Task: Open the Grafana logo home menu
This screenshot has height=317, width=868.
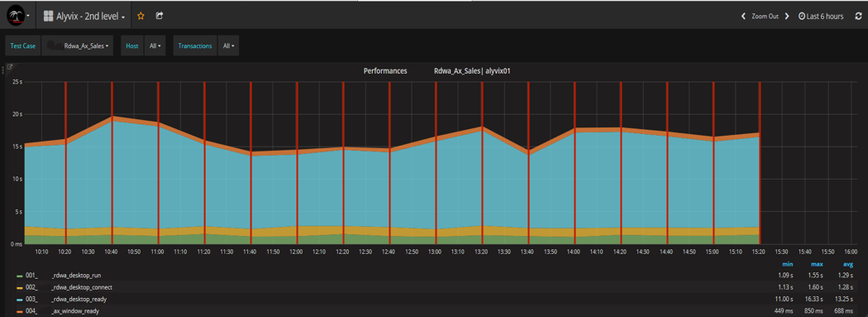Action: [x=17, y=16]
